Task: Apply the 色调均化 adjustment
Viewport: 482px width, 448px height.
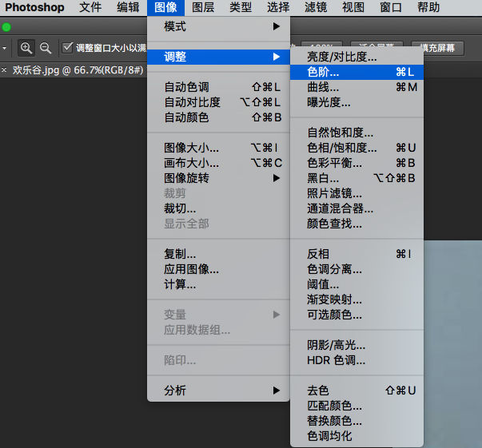Action: [x=357, y=436]
